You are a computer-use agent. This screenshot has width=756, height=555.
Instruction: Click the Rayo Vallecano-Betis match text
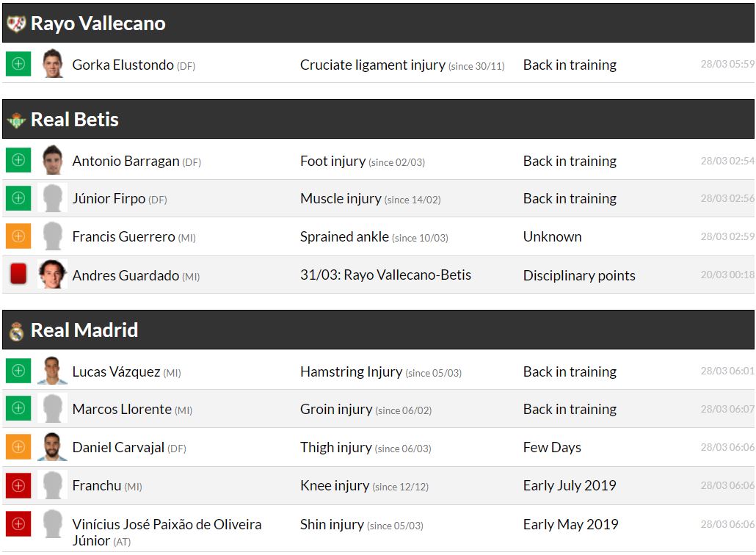tap(385, 275)
